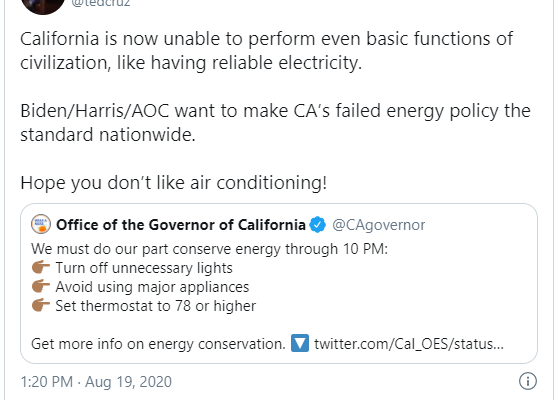Click the 'Hope you don't like air conditioning!' text
560x400 pixels.
pyautogui.click(x=174, y=183)
